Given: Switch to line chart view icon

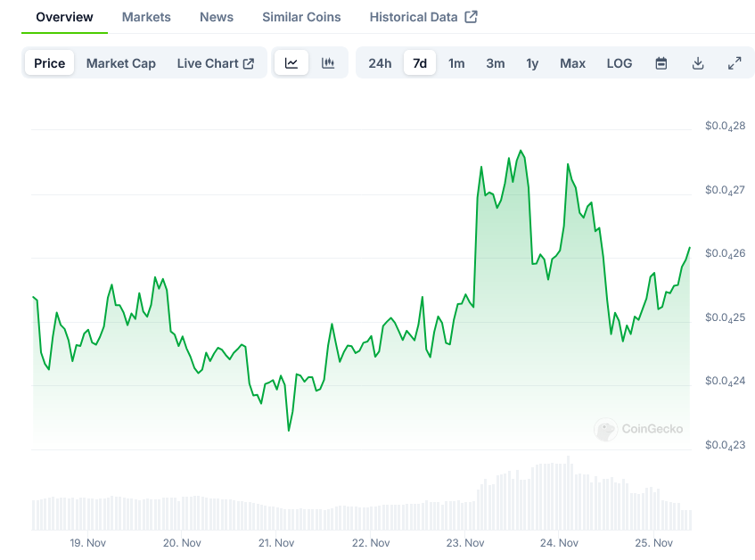Looking at the screenshot, I should tap(291, 63).
